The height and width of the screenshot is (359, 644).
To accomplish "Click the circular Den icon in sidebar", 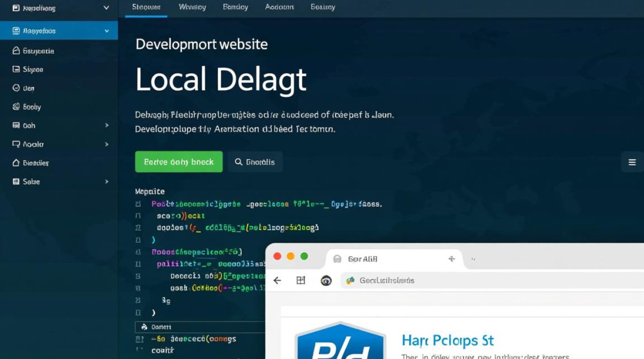I will click(x=16, y=88).
